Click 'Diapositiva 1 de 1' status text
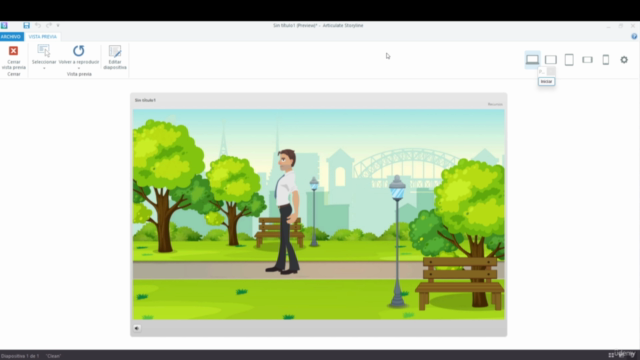 [x=20, y=356]
